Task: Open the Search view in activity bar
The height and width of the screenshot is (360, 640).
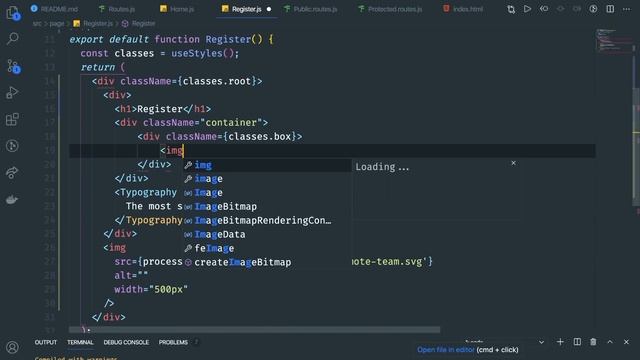Action: [x=13, y=39]
